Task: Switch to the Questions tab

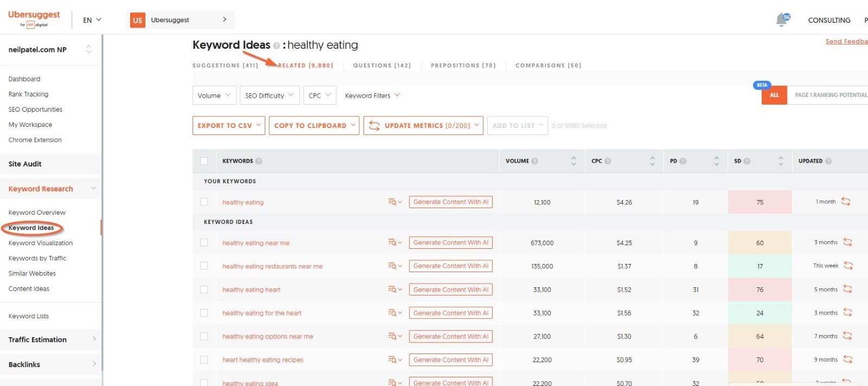Action: tap(382, 66)
